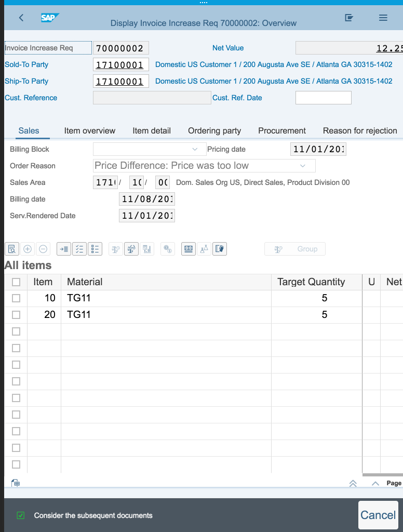Click the horizontal scrollbar under the table
The height and width of the screenshot is (532, 403).
pos(383,475)
